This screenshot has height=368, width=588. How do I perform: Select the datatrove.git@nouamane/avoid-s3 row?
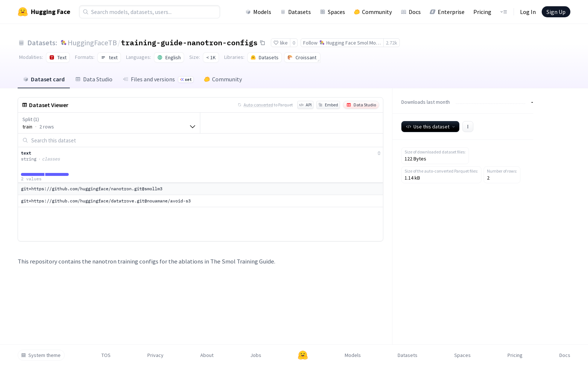pyautogui.click(x=200, y=201)
